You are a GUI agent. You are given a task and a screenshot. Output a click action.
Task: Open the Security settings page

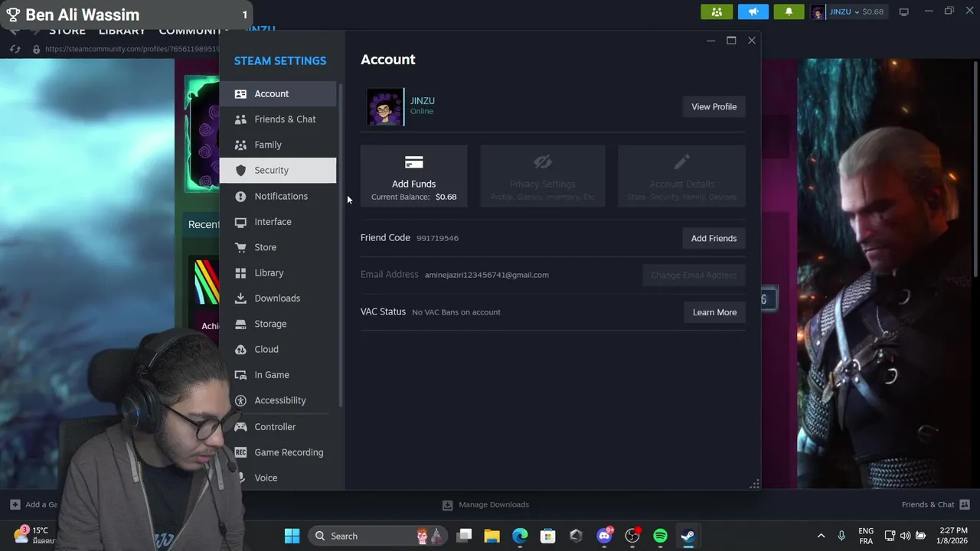[x=277, y=170]
